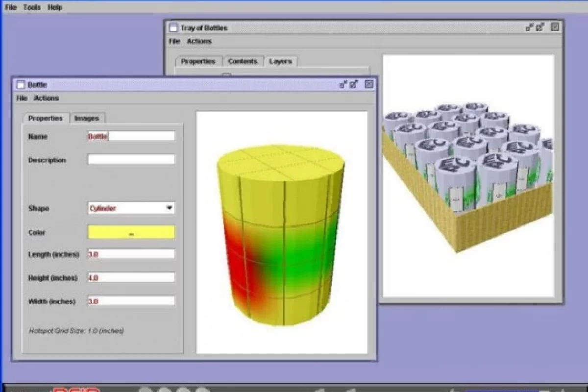The width and height of the screenshot is (588, 392).
Task: Select the Contents tab in Tray window
Action: click(x=243, y=61)
